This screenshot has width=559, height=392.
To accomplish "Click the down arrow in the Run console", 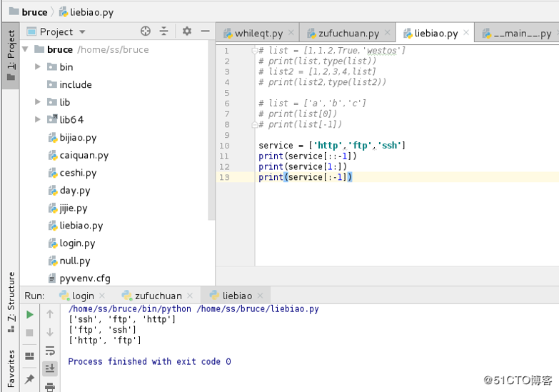I will [50, 332].
